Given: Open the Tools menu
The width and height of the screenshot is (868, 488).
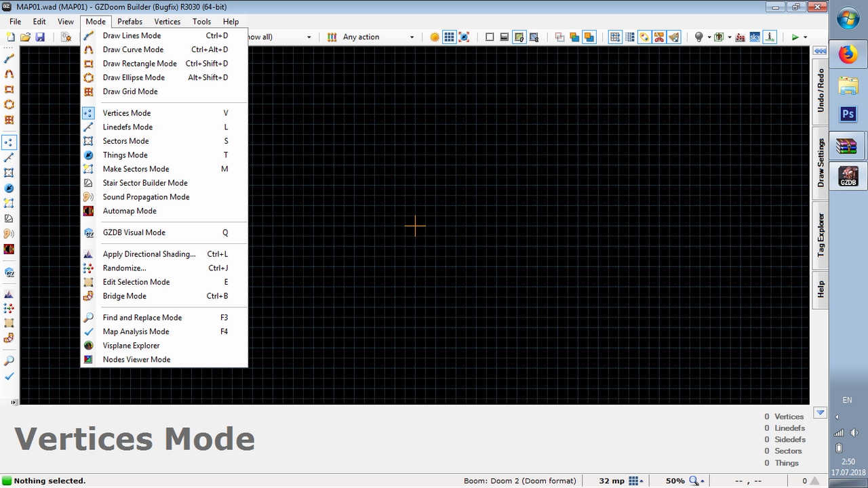Looking at the screenshot, I should [201, 22].
